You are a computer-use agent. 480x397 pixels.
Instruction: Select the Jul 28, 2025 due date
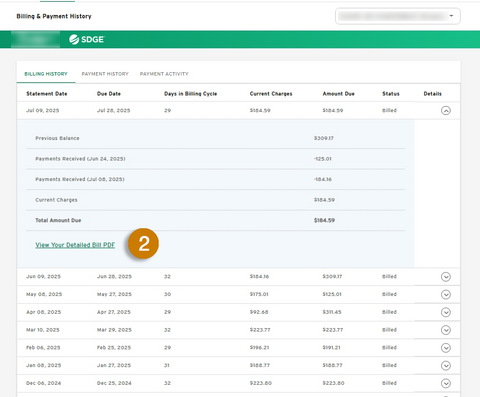[113, 110]
